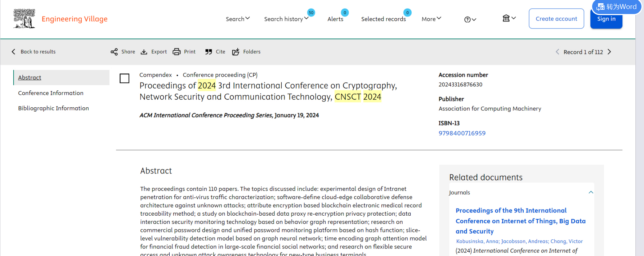Click the Abstract heading in main content
Screen dimensions: 644x256
point(156,171)
